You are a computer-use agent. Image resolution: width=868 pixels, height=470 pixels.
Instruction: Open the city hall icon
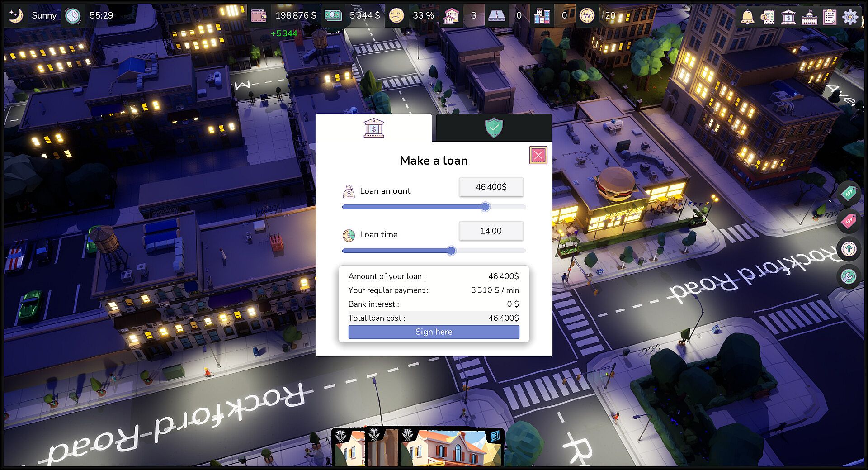coord(809,17)
